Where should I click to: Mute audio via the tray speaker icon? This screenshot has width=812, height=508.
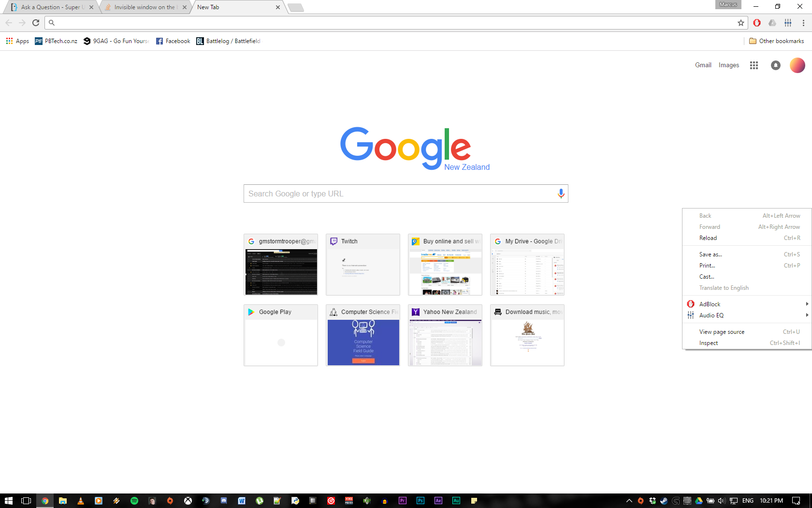click(x=721, y=501)
